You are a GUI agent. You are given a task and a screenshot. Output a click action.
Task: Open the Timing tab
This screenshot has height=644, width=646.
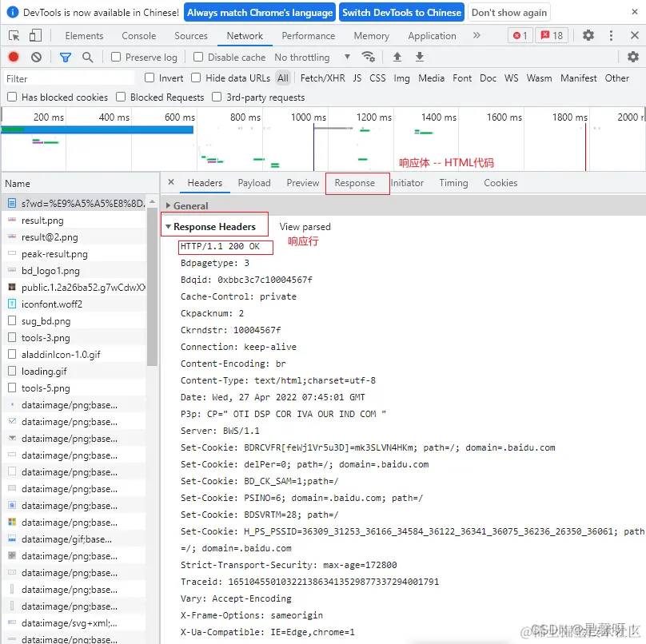[x=453, y=183]
